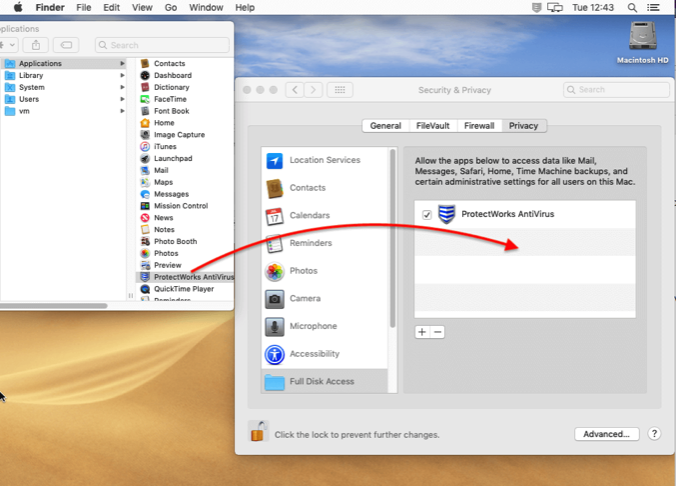Click the help question mark button
Viewport: 676px width, 486px height.
[x=654, y=433]
